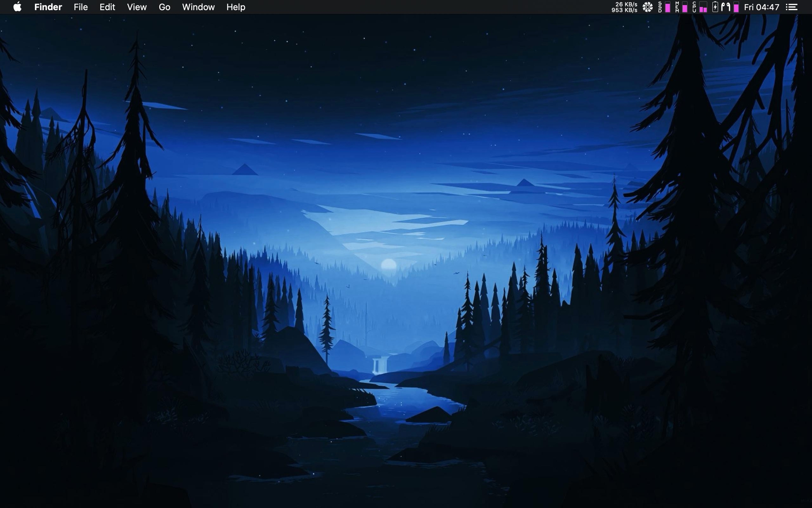812x508 pixels.
Task: Click the network speed KB/s indicator
Action: click(624, 7)
